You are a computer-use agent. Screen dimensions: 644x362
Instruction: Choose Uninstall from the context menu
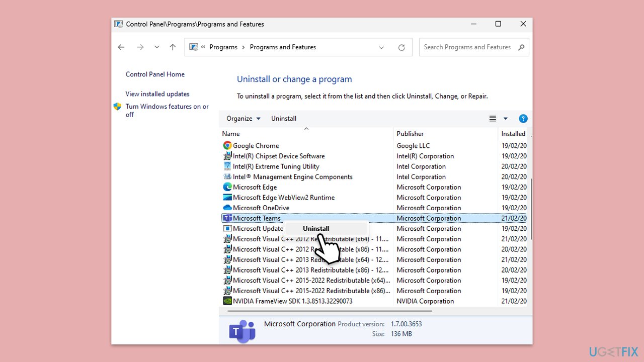(316, 229)
